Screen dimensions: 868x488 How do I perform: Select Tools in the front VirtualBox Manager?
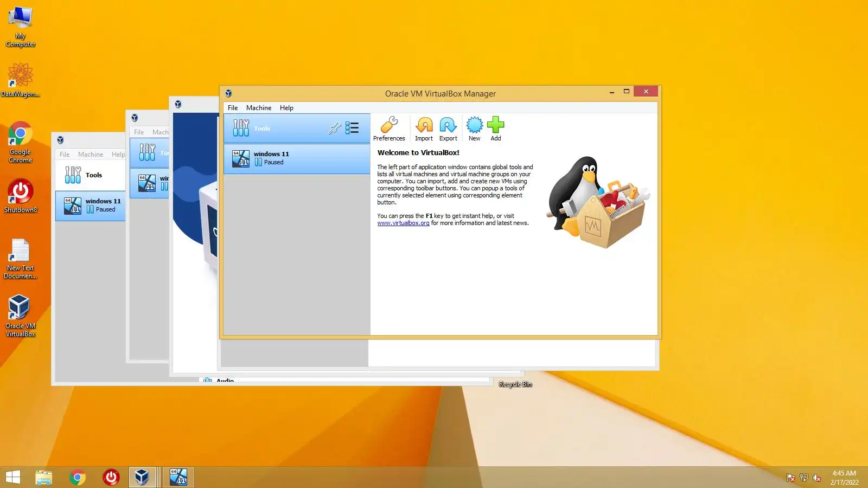[x=297, y=129]
